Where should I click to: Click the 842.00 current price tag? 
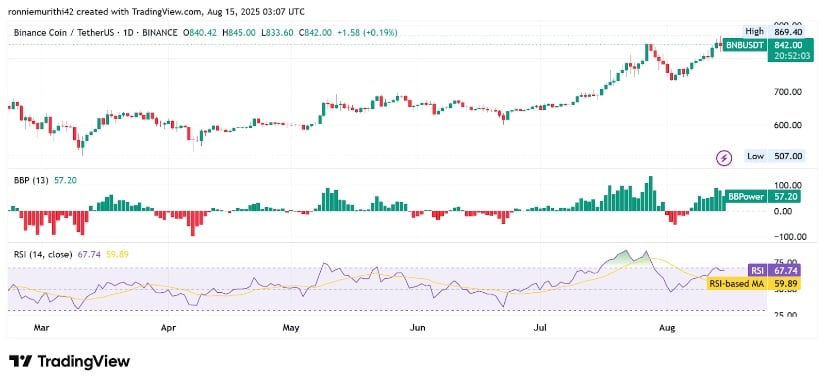pos(787,45)
